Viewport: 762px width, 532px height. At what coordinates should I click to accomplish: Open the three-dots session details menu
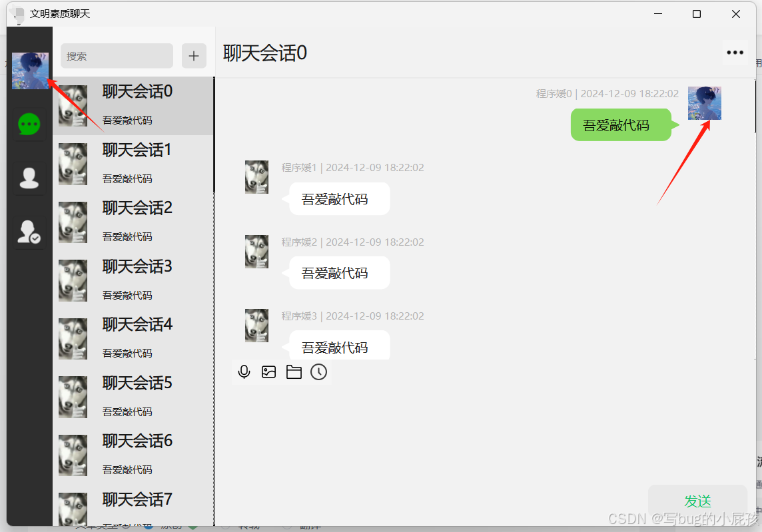[735, 53]
